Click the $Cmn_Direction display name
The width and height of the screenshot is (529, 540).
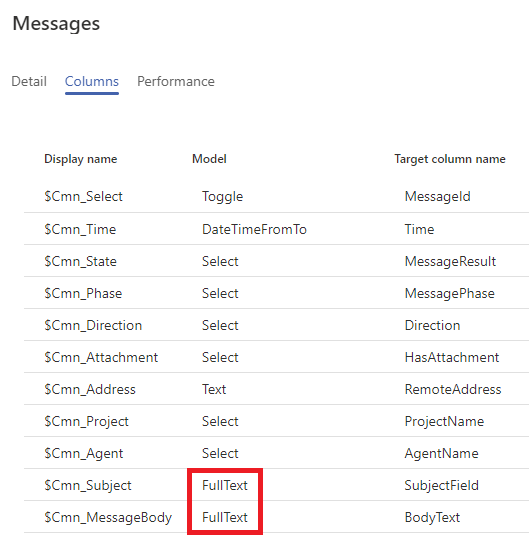(x=93, y=325)
